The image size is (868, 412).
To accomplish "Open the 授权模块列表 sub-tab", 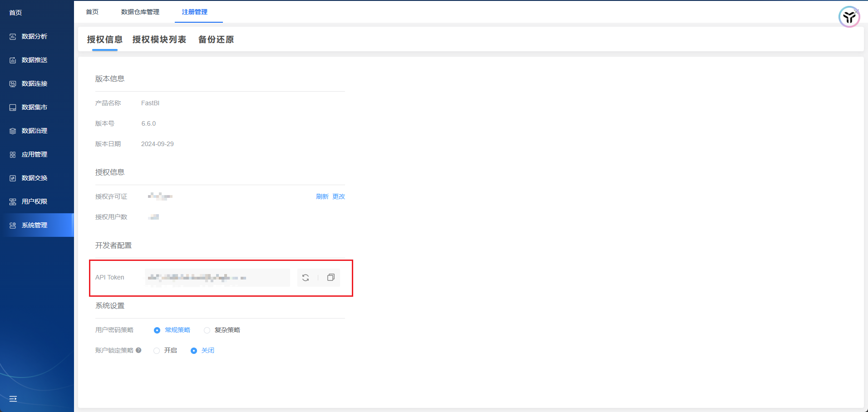I will (159, 39).
